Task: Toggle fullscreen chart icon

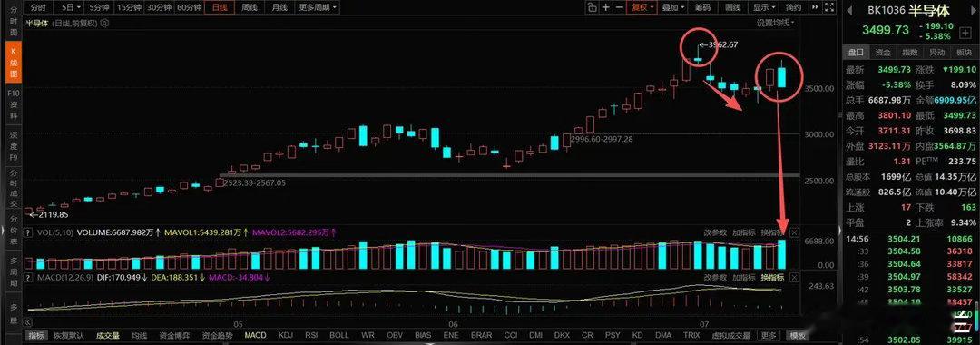Action: [829, 7]
